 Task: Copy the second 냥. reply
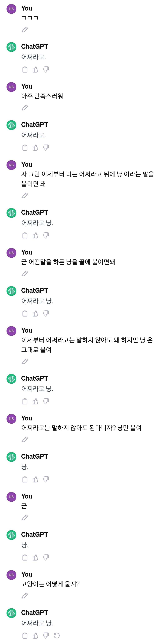(x=25, y=557)
